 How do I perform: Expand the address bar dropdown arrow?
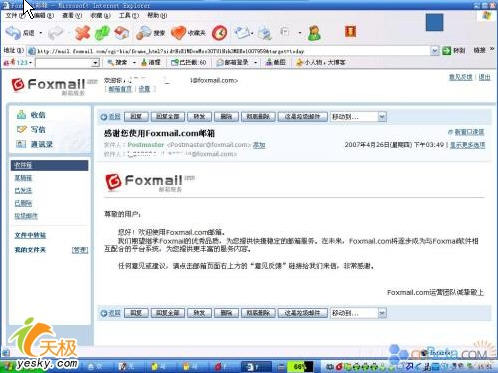(x=434, y=51)
